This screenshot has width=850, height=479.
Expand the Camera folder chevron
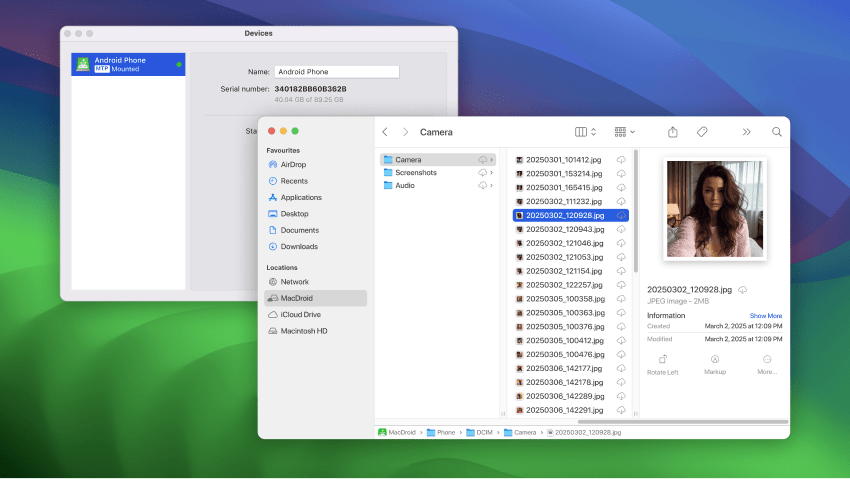491,160
